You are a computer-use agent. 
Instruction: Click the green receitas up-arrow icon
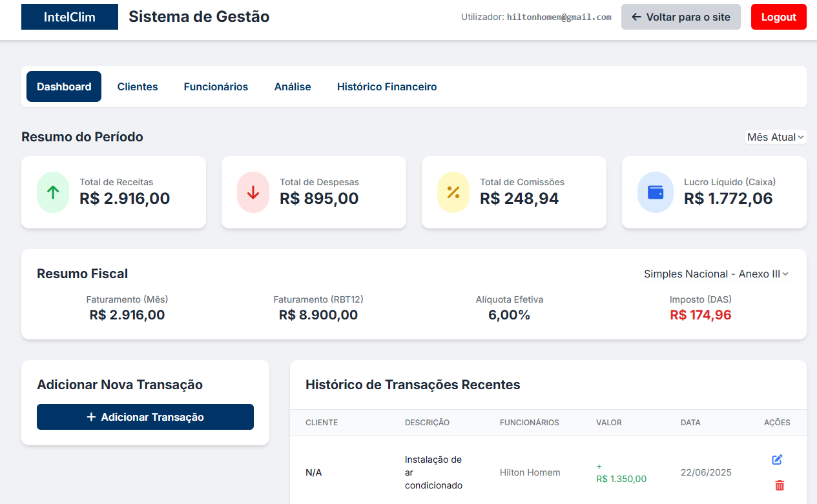click(x=52, y=192)
